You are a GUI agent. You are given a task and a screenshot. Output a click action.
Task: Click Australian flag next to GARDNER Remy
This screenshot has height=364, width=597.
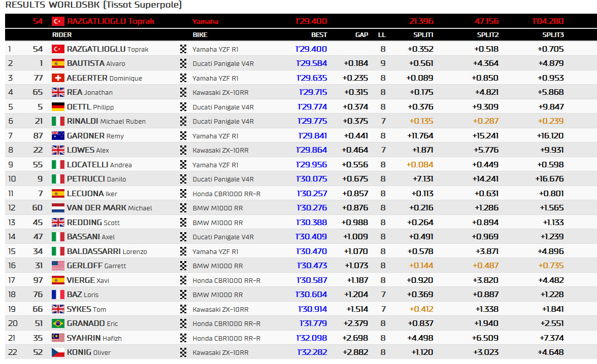[58, 136]
